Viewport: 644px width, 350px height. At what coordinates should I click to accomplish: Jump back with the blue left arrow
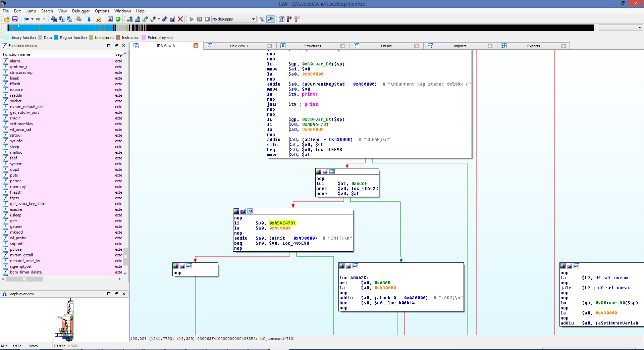point(26,19)
